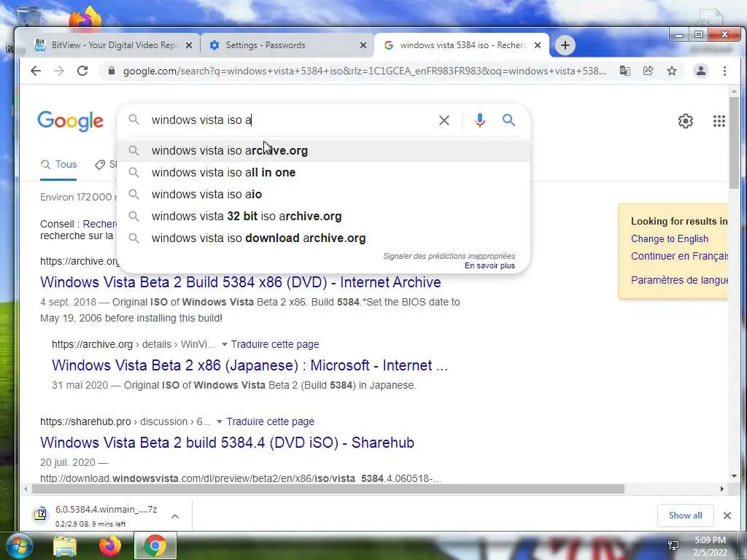
Task: Close the Google search tab
Action: click(538, 45)
